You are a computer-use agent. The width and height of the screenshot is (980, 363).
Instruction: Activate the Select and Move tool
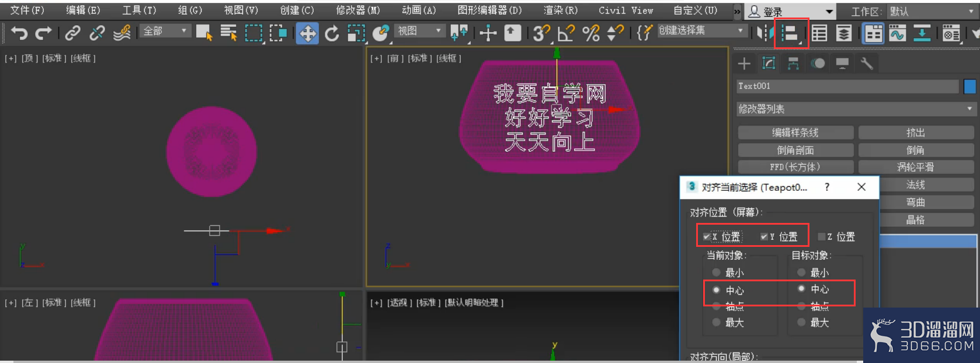(x=307, y=33)
